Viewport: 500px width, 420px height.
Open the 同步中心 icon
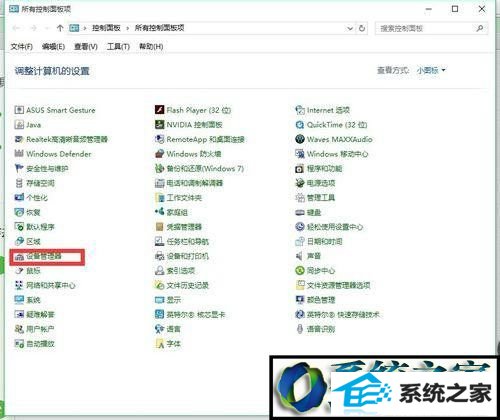click(300, 270)
